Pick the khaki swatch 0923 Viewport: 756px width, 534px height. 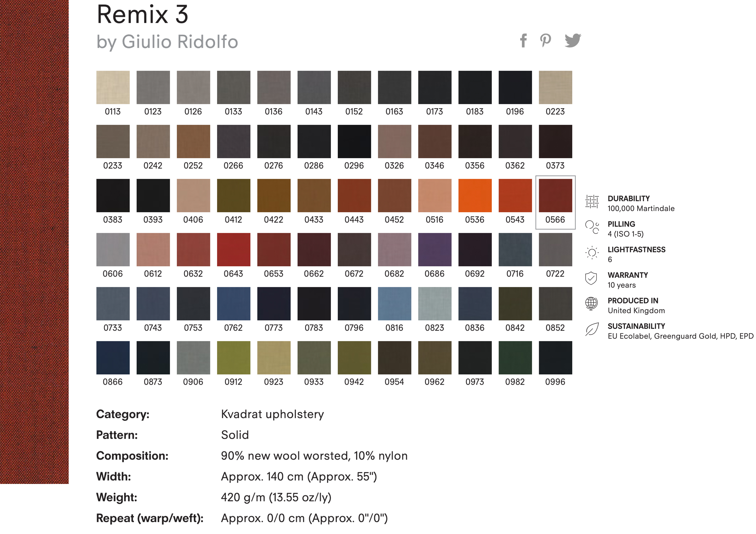(274, 358)
